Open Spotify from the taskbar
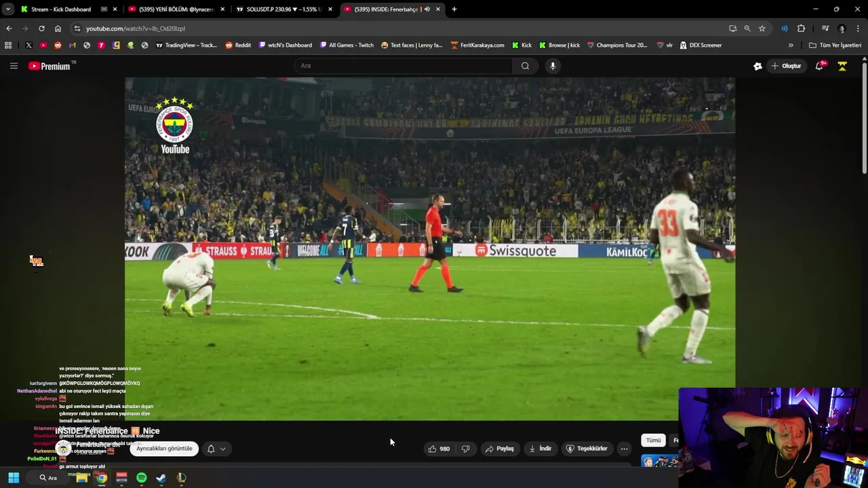 coord(141,478)
